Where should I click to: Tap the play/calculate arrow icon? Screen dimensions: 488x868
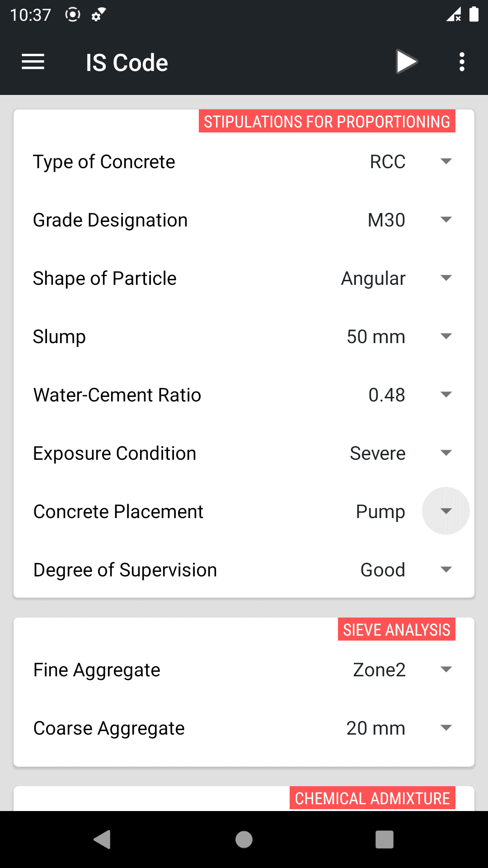click(406, 62)
